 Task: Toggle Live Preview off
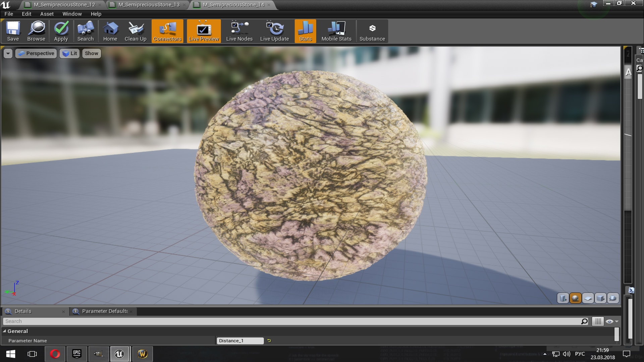(204, 31)
